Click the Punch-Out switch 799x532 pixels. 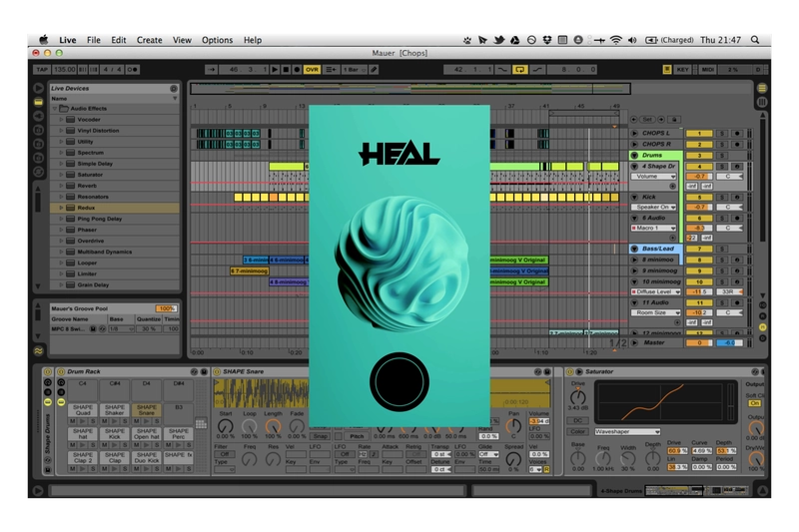[x=537, y=69]
